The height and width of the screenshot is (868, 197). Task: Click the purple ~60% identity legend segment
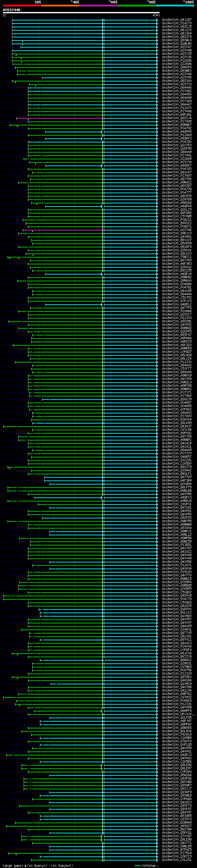coord(99,6)
